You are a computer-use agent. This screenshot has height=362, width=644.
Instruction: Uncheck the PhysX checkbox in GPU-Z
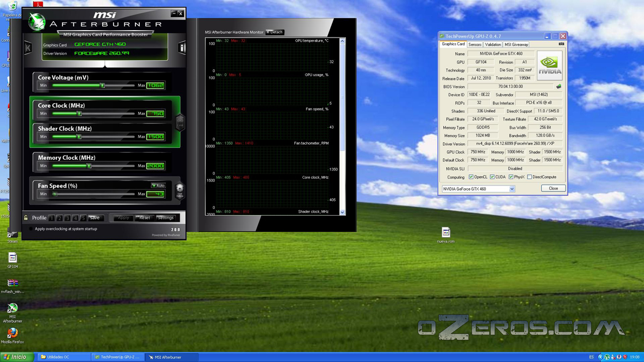[511, 177]
